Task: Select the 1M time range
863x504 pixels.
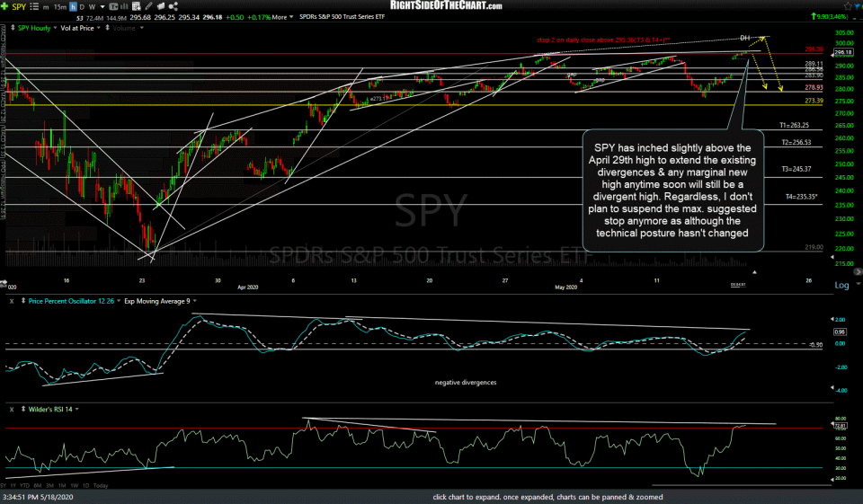Action: click(x=62, y=486)
